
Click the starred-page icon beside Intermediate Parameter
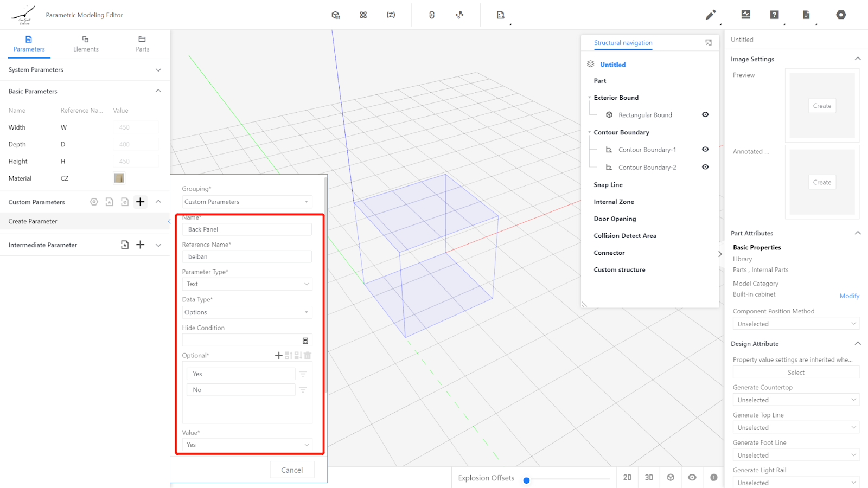click(125, 245)
